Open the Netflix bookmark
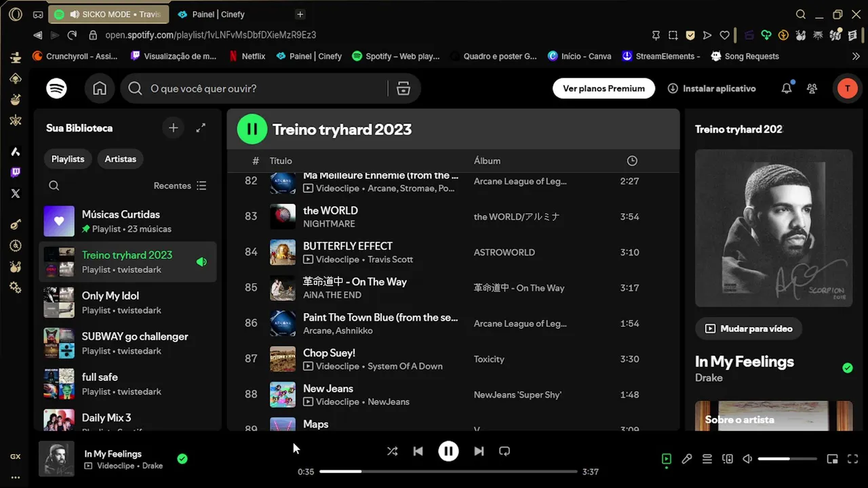Screen dimensions: 868x488 [x=247, y=56]
